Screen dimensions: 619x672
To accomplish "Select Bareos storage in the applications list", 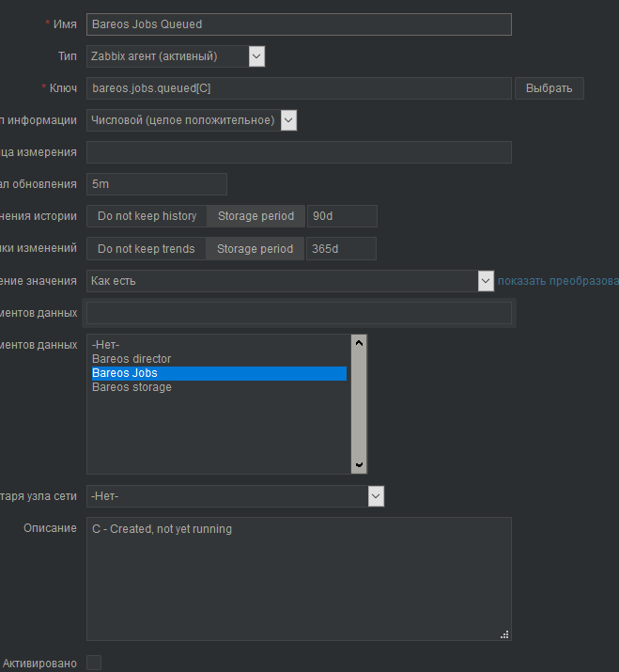I will [132, 387].
